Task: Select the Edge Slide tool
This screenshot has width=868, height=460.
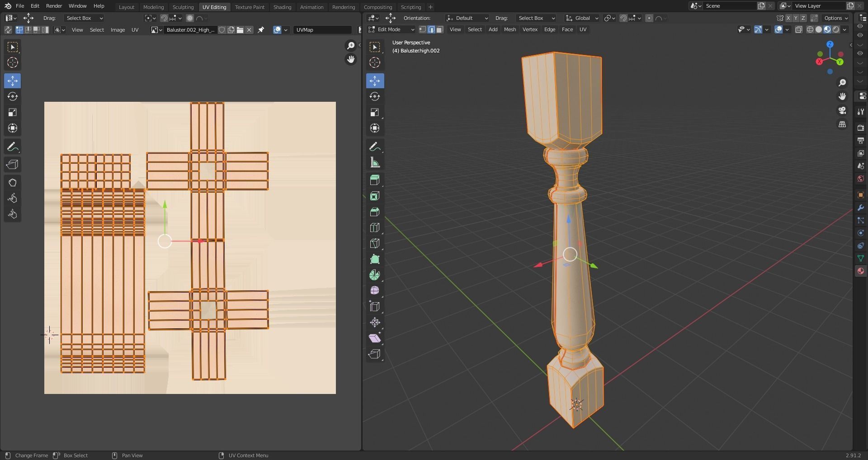Action: (x=375, y=307)
